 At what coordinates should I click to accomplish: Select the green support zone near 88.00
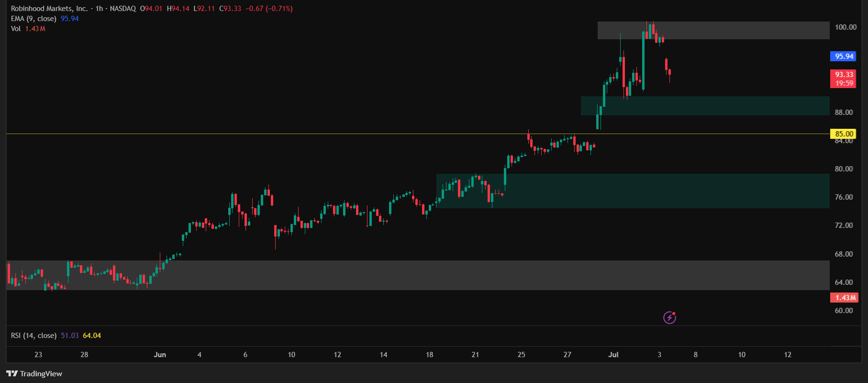pos(705,106)
